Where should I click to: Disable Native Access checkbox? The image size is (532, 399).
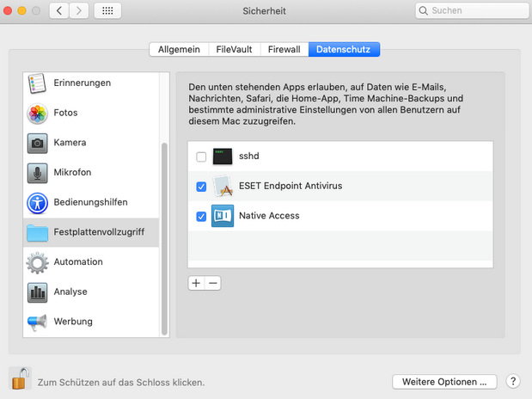coord(201,217)
